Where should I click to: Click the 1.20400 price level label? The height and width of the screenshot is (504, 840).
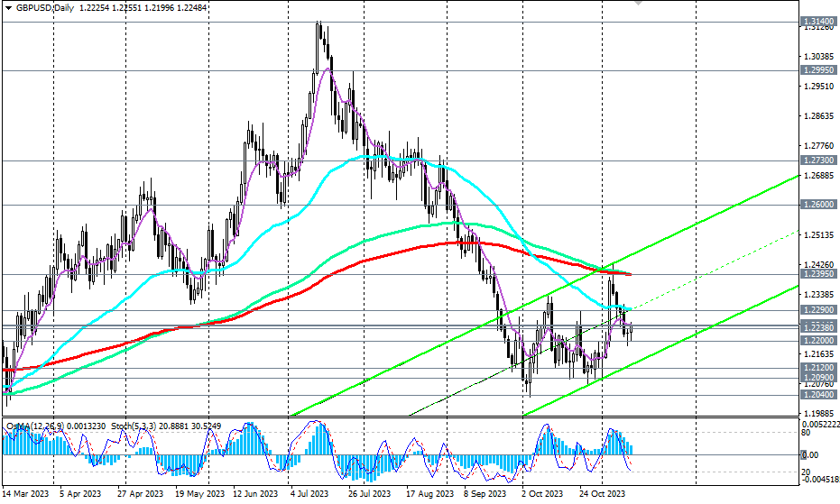(818, 394)
